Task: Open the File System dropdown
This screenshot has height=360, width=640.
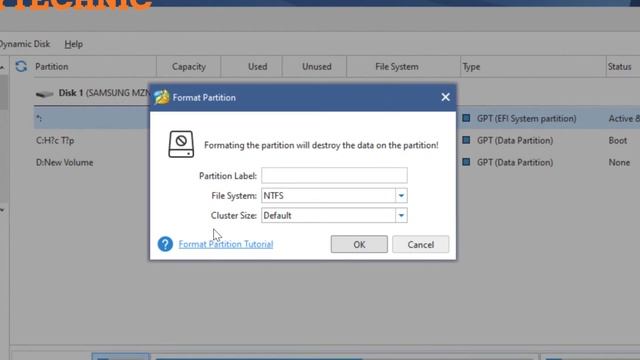Action: [x=401, y=196]
